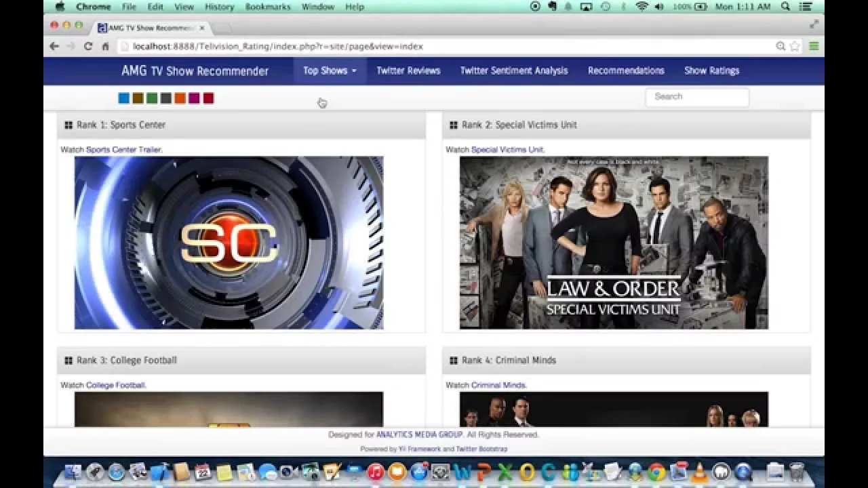Select the dark red theme swatch
Screen dimensions: 868x488
(208, 98)
